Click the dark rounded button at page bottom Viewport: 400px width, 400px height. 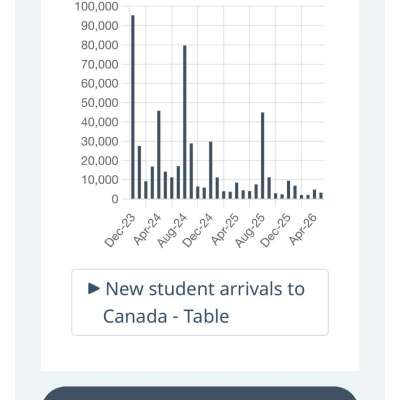tap(200, 393)
